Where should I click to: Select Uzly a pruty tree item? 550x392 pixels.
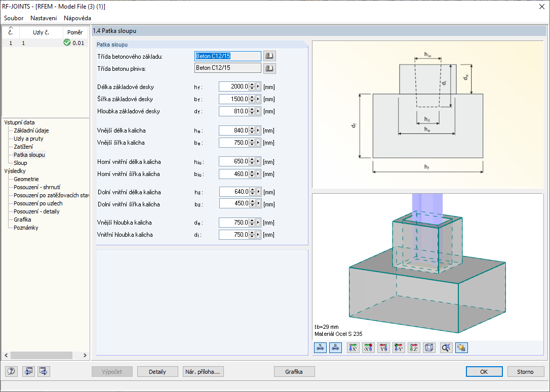[28, 139]
